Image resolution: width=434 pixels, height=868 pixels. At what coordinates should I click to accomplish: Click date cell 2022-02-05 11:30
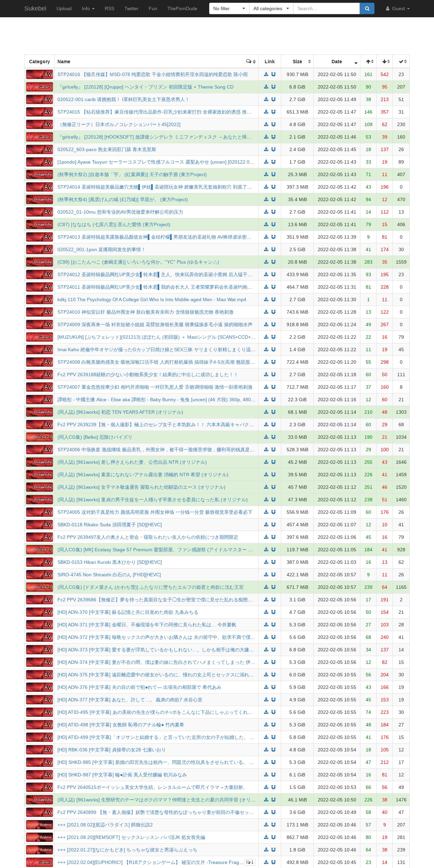[x=337, y=299]
